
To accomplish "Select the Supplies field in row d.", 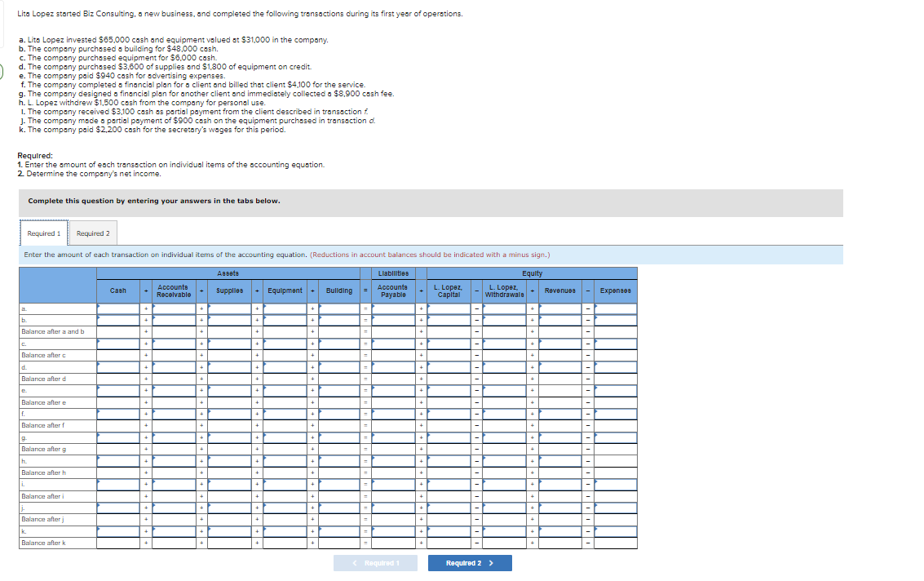I will [x=229, y=367].
